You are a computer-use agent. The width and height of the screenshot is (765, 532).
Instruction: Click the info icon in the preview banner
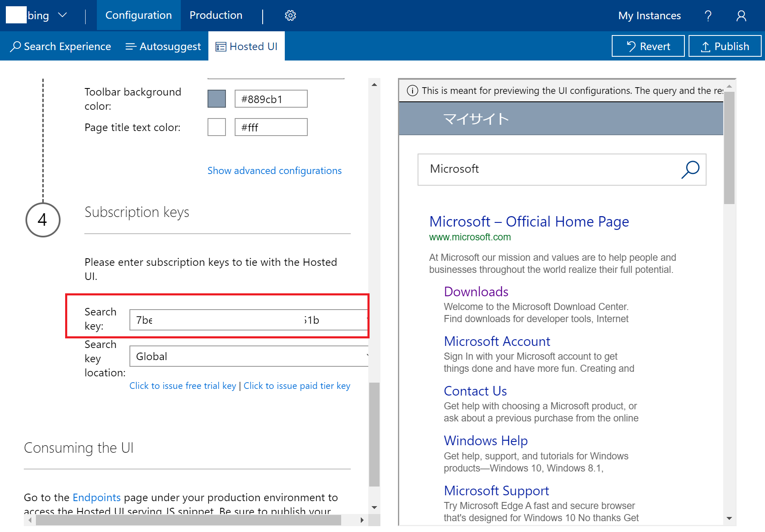(x=412, y=91)
